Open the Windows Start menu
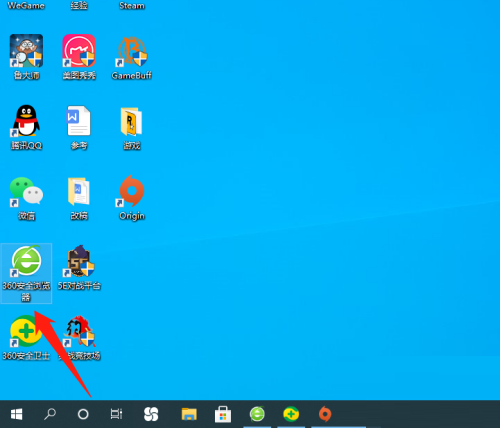This screenshot has height=428, width=500. 16,414
